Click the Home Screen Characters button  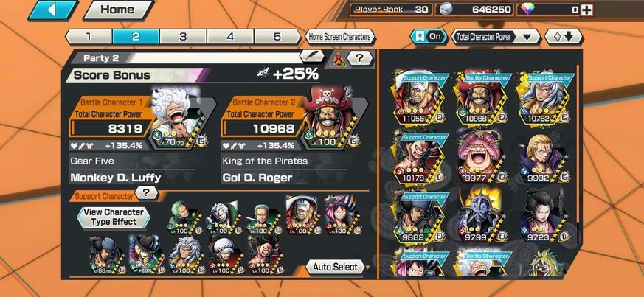click(x=339, y=37)
